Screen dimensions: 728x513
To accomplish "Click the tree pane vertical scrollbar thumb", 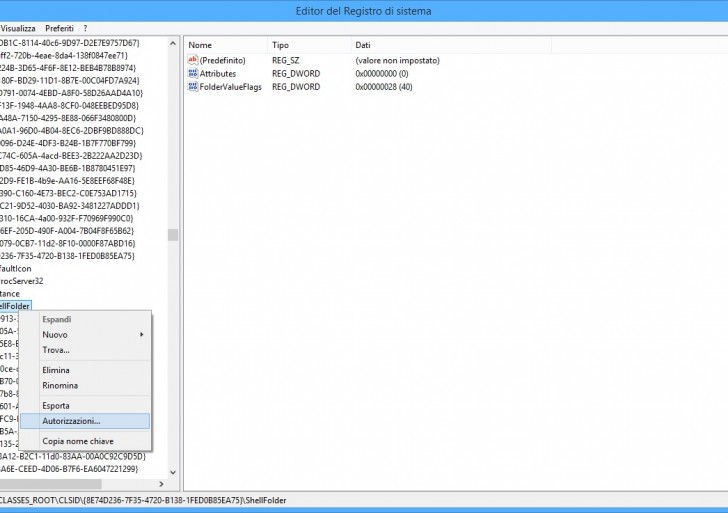I will pos(173,235).
